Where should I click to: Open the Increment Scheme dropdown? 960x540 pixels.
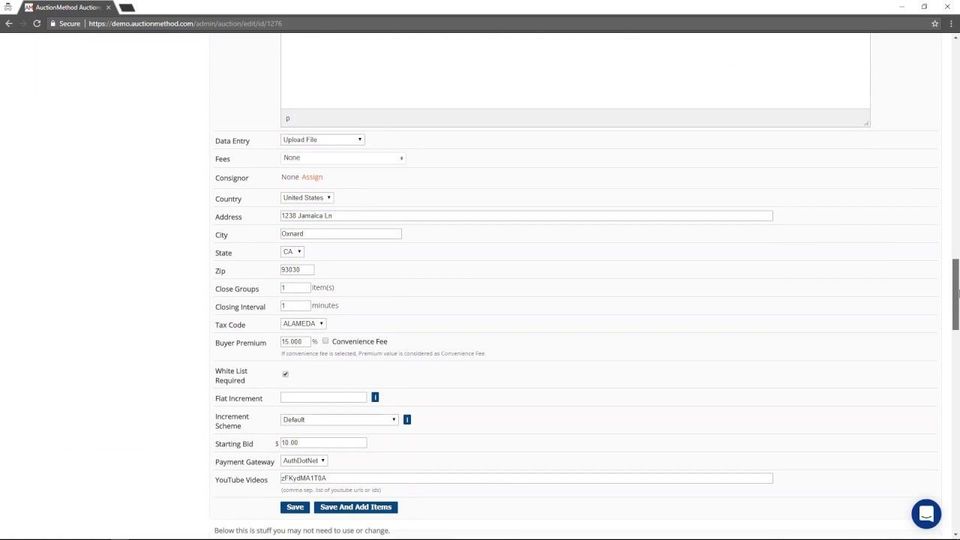click(339, 419)
